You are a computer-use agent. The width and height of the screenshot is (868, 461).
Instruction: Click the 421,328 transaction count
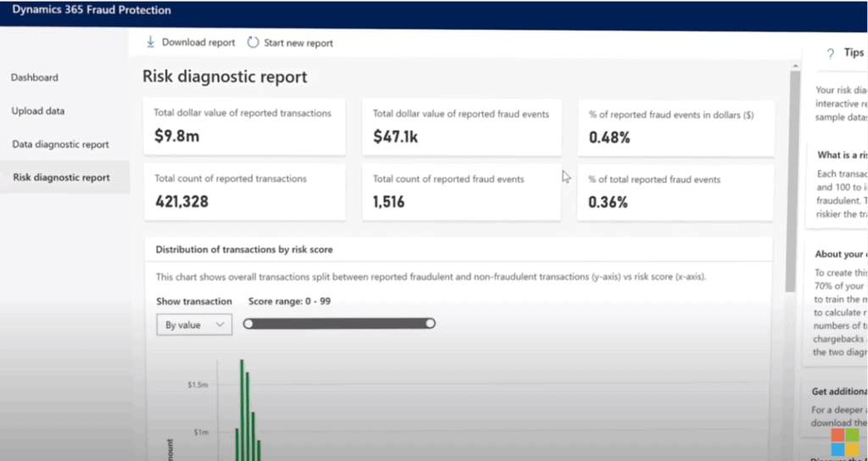pyautogui.click(x=181, y=202)
